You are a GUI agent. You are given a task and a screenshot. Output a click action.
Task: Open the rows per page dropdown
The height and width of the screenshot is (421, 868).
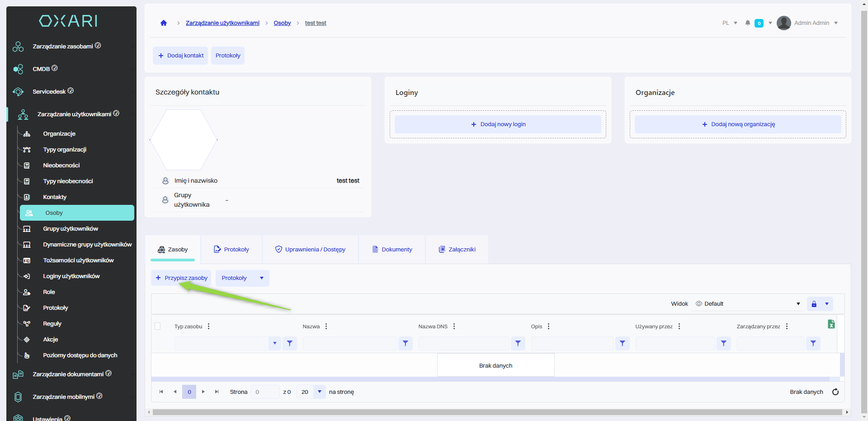pyautogui.click(x=320, y=392)
